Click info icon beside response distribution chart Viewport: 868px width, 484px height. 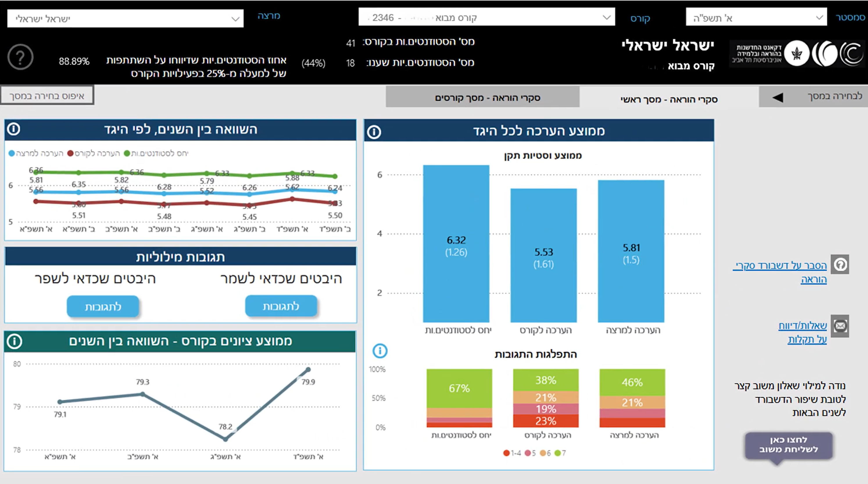(380, 351)
